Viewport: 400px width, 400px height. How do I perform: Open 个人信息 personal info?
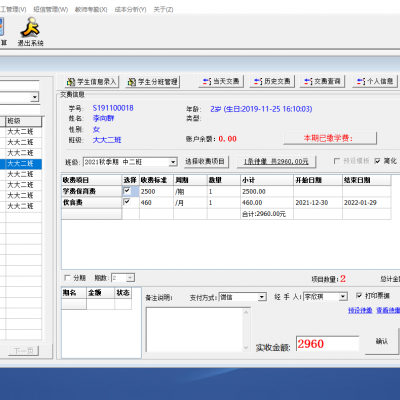coord(375,81)
